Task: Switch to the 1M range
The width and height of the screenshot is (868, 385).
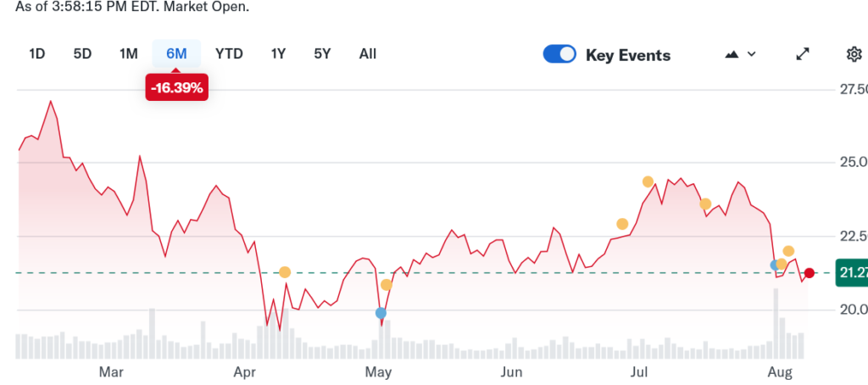Action: point(128,54)
